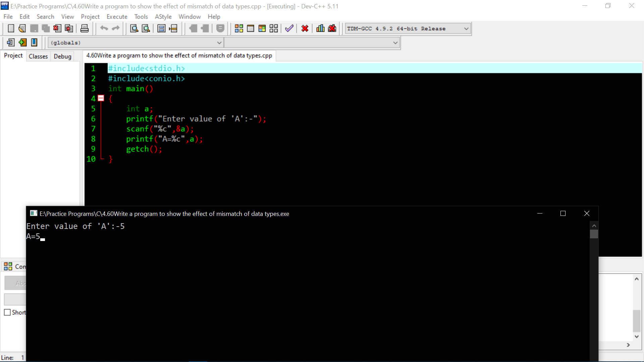This screenshot has width=644, height=362.
Task: Stop execution with the red X icon
Action: [x=305, y=28]
